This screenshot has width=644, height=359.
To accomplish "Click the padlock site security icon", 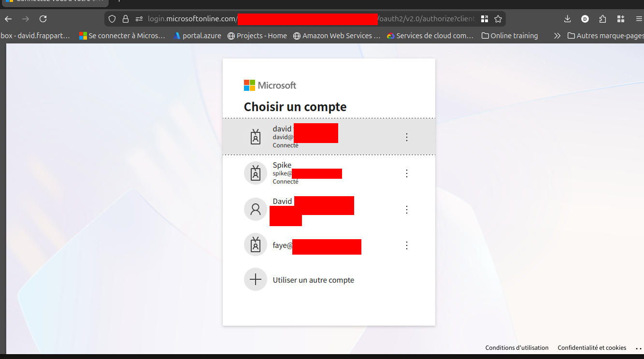I will [x=126, y=19].
